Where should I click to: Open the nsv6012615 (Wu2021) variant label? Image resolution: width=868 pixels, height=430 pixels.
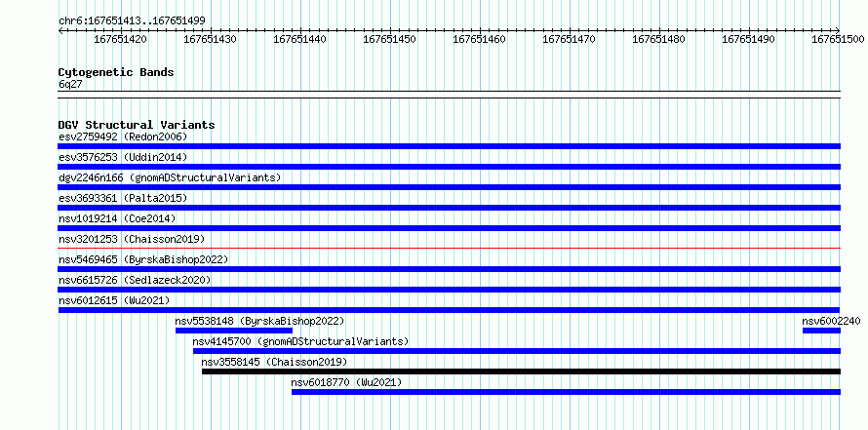click(x=114, y=300)
